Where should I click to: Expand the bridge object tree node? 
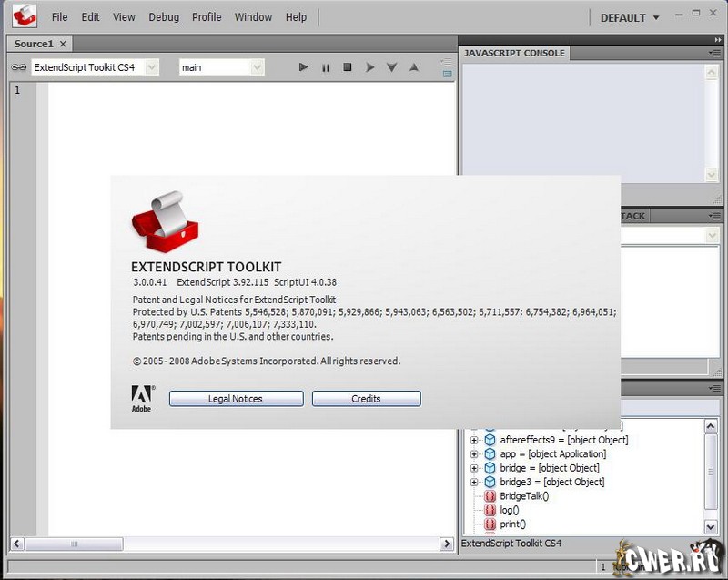(474, 468)
